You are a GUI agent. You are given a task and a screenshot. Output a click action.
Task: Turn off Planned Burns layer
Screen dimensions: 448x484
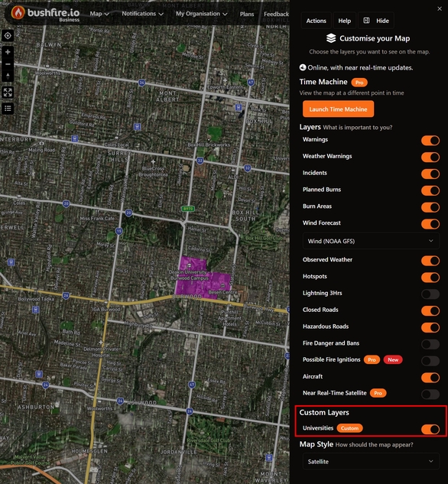pos(430,190)
